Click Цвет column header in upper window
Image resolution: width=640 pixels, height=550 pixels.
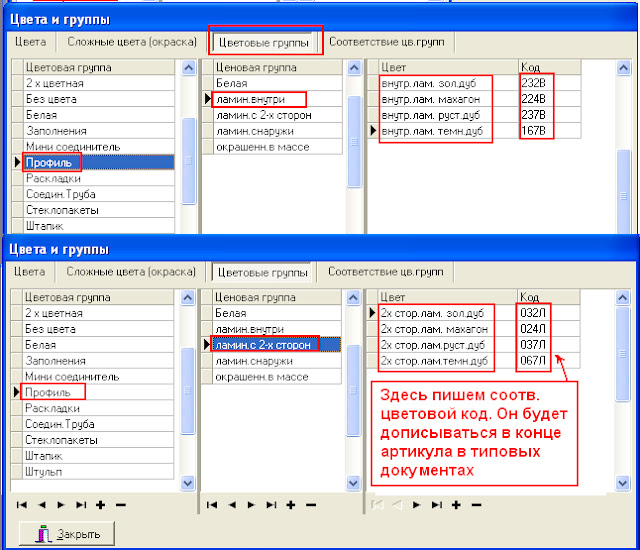(x=448, y=67)
